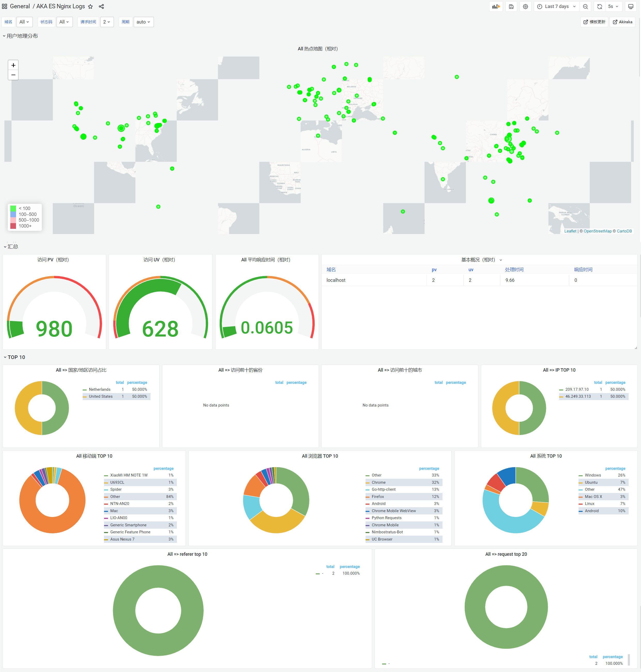Go to General folder breadcrumb
This screenshot has width=641, height=672.
coord(20,6)
